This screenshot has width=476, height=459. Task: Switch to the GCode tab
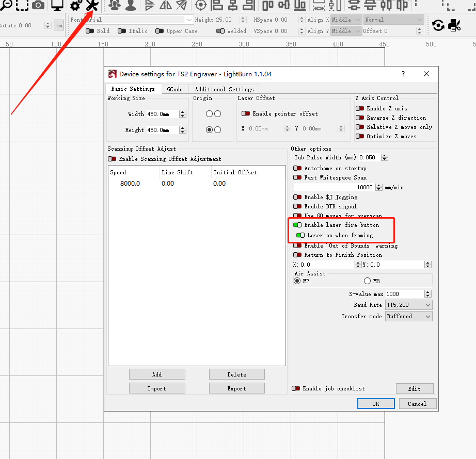coord(175,89)
